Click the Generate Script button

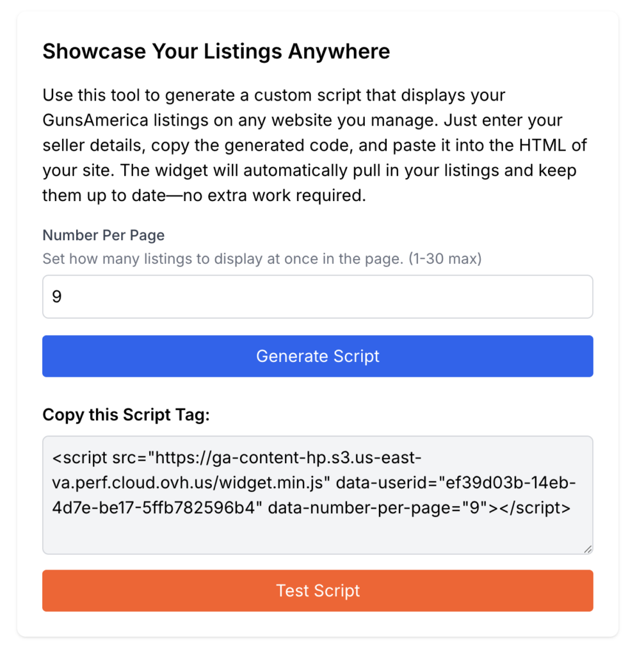318,356
